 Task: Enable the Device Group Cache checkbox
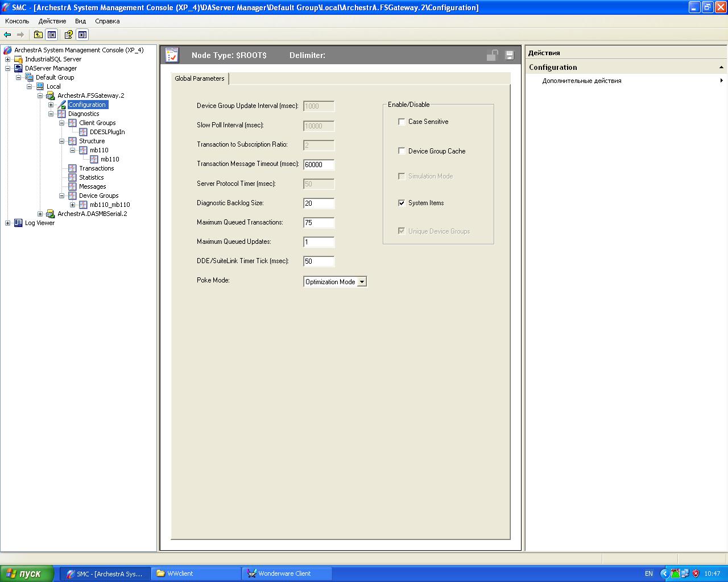pyautogui.click(x=402, y=151)
